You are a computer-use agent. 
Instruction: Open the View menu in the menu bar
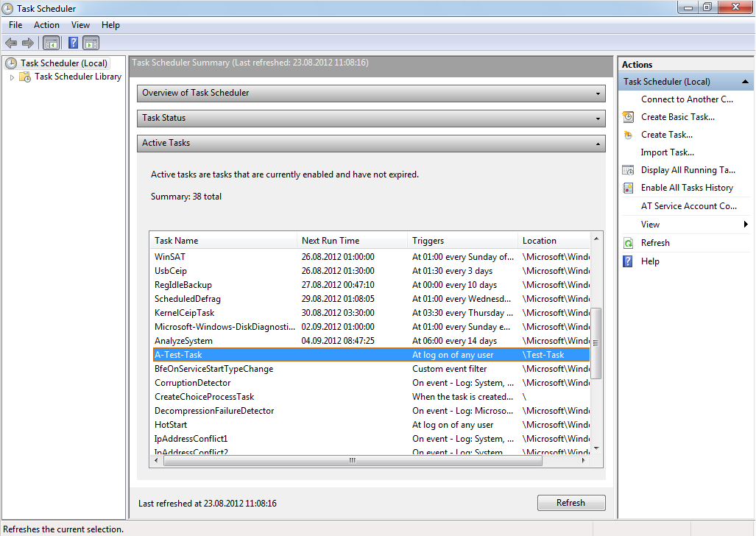[81, 25]
